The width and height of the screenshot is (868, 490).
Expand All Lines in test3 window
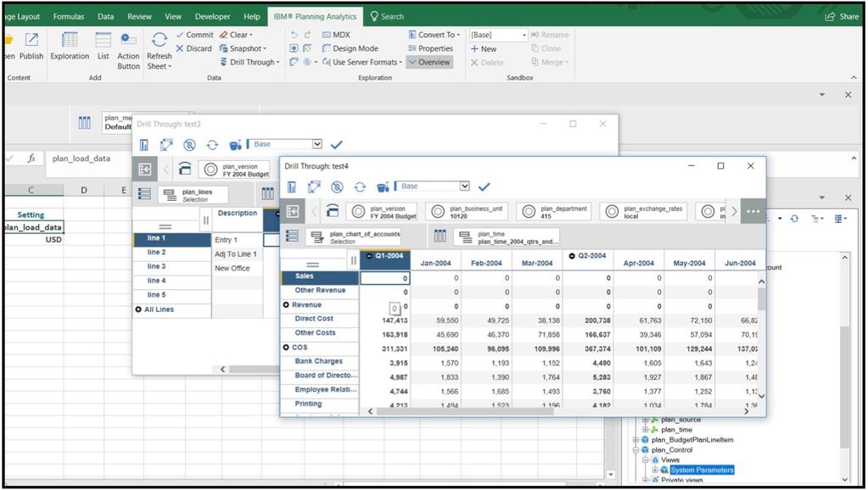pos(138,309)
